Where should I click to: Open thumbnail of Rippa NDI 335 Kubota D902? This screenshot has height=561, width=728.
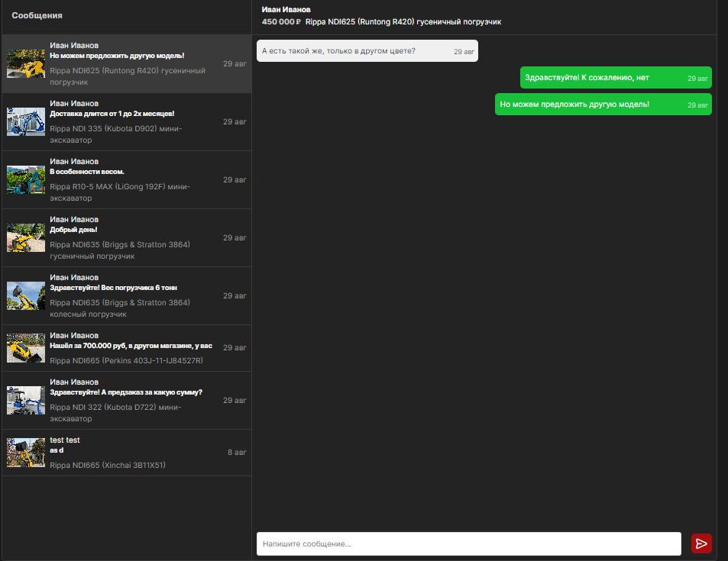[26, 122]
